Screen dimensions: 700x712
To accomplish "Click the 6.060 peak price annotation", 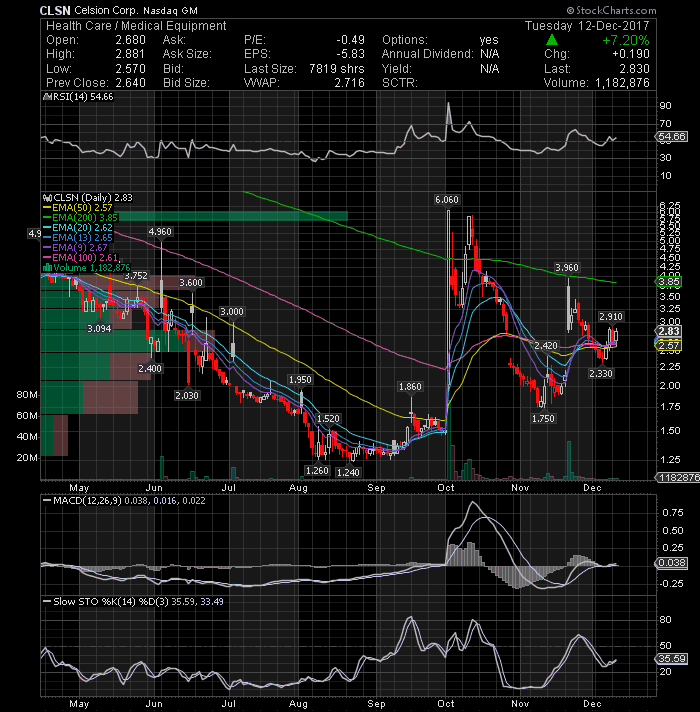I will [x=447, y=200].
